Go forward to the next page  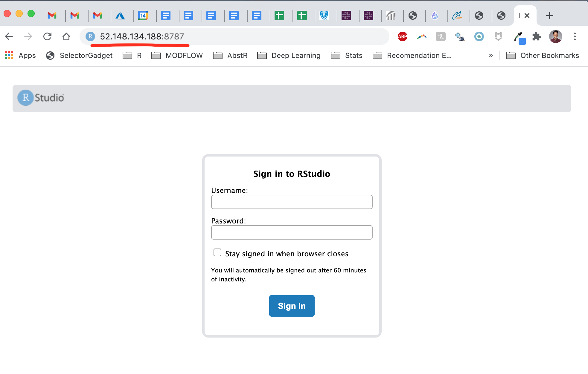click(28, 36)
